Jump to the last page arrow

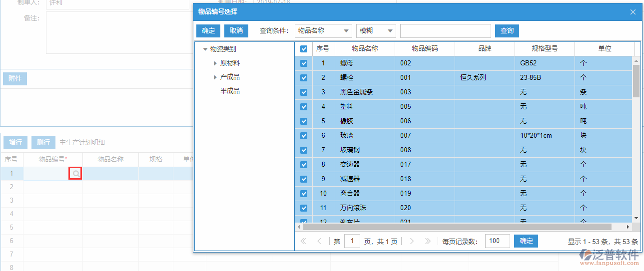(428, 241)
